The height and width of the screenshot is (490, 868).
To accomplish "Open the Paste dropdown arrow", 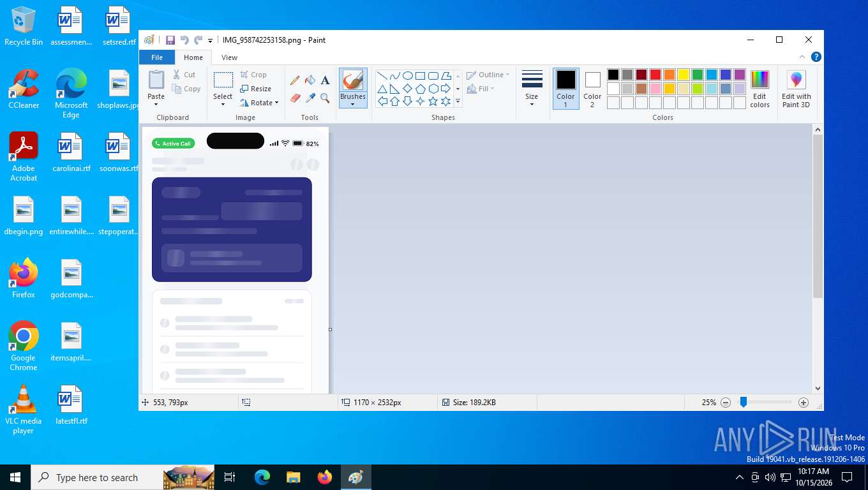I will [156, 105].
